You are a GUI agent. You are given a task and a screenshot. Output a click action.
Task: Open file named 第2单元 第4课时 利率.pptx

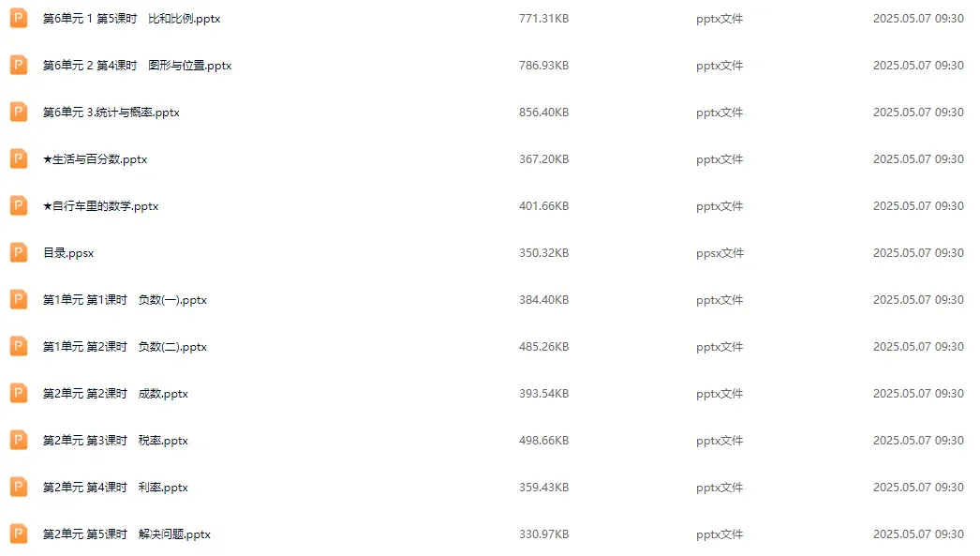[x=115, y=488]
